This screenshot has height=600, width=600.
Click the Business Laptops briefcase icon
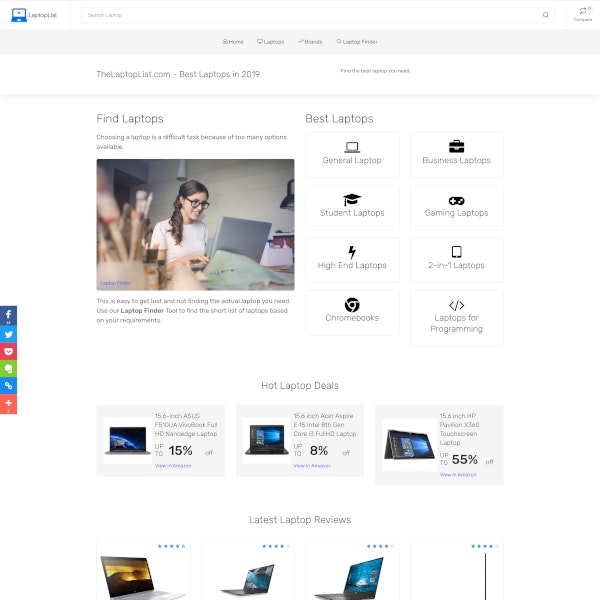click(457, 146)
